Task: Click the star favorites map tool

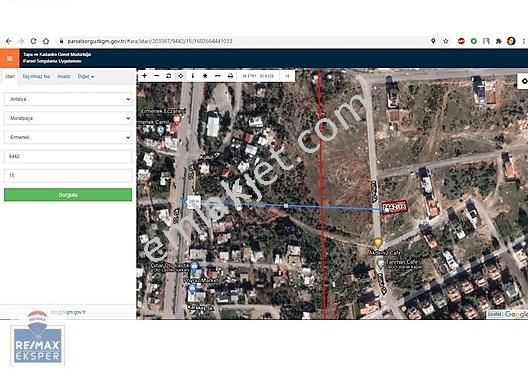Action: pos(205,76)
